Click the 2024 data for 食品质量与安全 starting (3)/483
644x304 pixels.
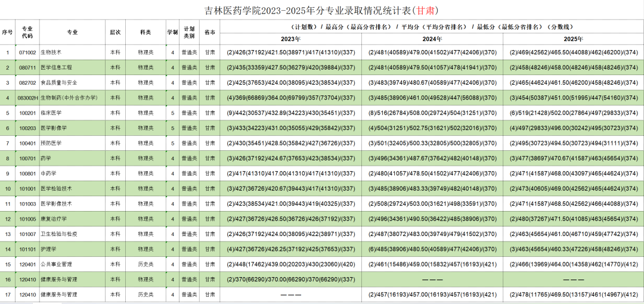point(432,83)
